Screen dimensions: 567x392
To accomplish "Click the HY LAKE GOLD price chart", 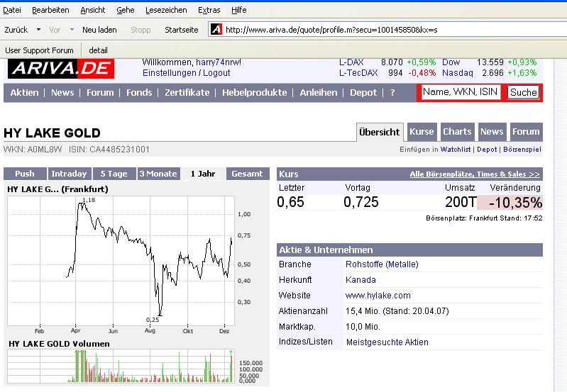I will [x=135, y=259].
